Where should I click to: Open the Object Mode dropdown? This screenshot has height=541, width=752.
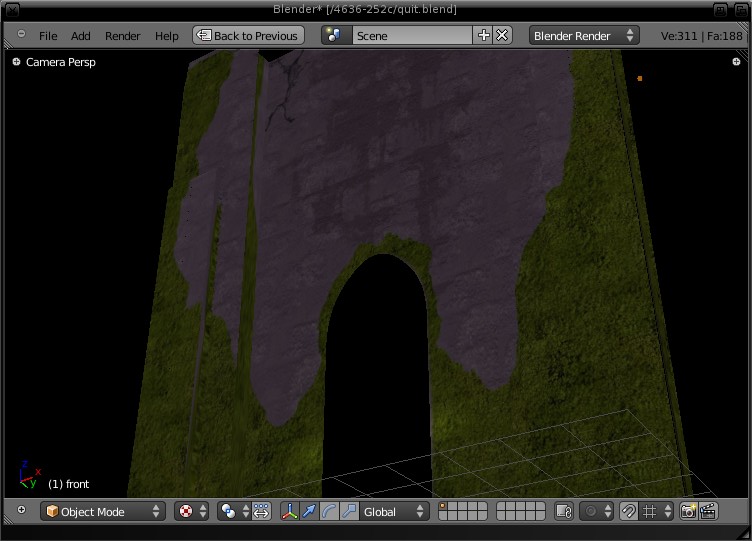tap(102, 512)
